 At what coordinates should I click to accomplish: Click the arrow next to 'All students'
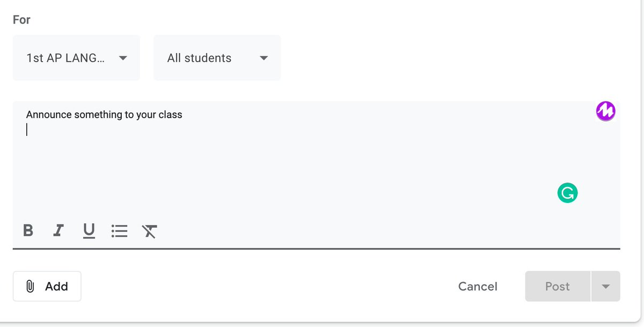[264, 58]
